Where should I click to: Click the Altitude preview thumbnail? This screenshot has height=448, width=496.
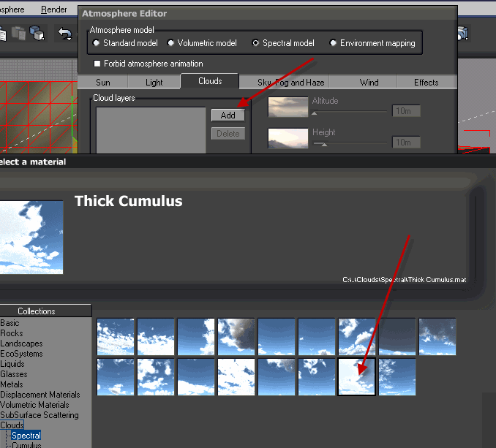[288, 107]
